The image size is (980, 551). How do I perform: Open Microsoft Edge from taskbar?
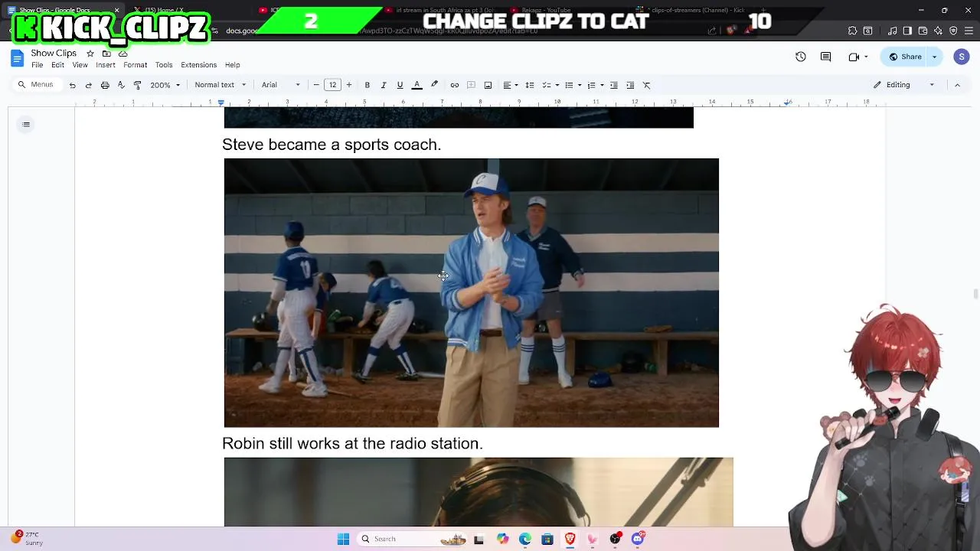[x=525, y=539]
